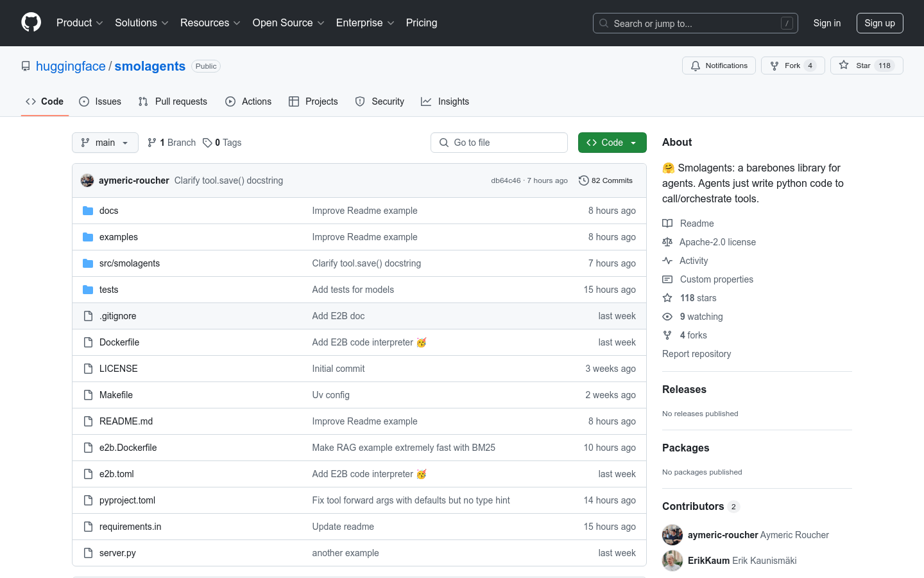Open 'Initial commit' commit message
This screenshot has height=578, width=924.
point(338,369)
